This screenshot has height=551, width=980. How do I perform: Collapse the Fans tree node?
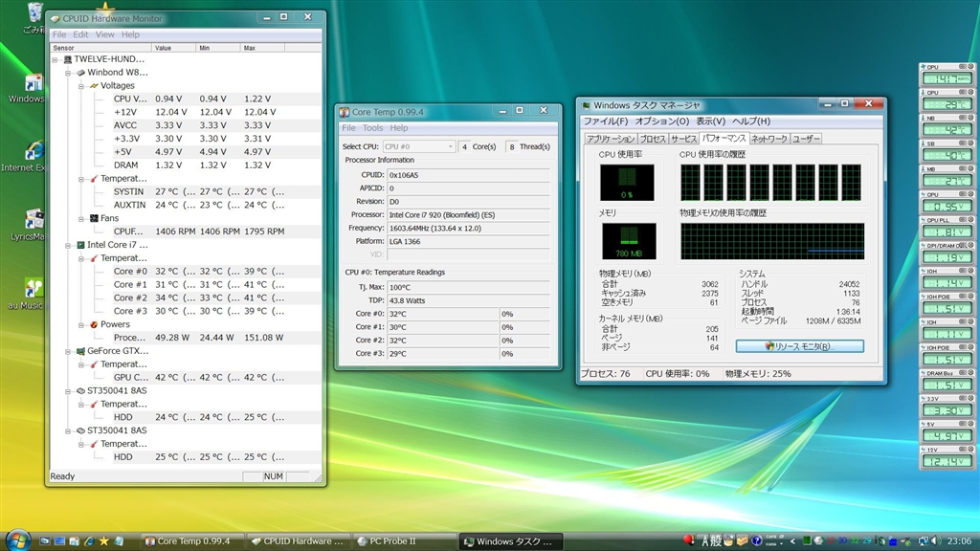81,218
